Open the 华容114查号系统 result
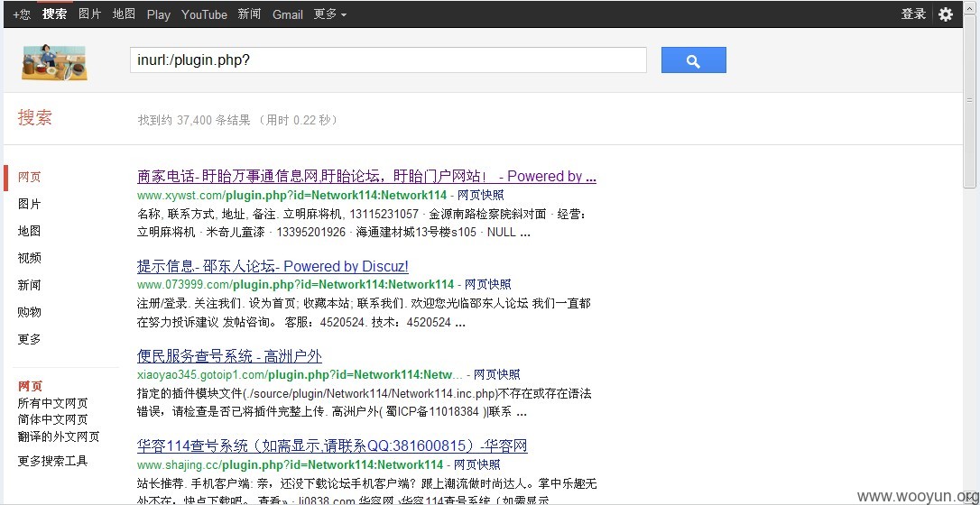The height and width of the screenshot is (505, 980). [332, 446]
